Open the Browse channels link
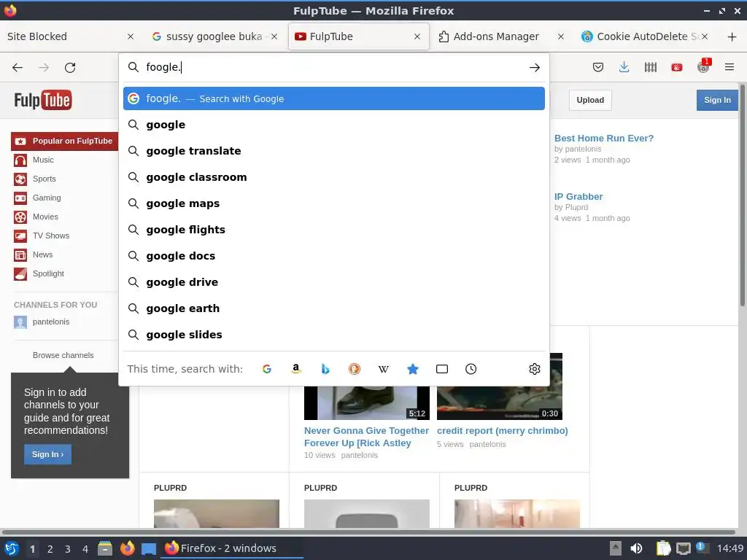This screenshot has width=747, height=560. [x=63, y=355]
